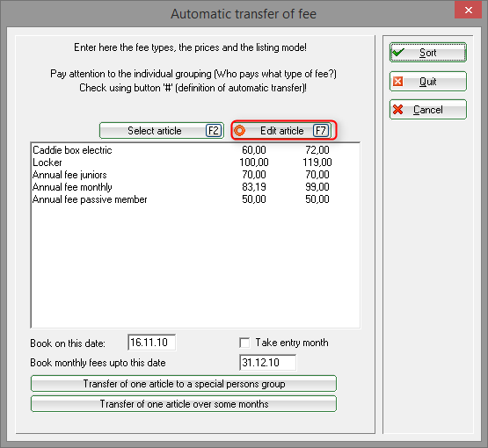Click the red cross icon on Cancel
488x448 pixels.
[397, 110]
